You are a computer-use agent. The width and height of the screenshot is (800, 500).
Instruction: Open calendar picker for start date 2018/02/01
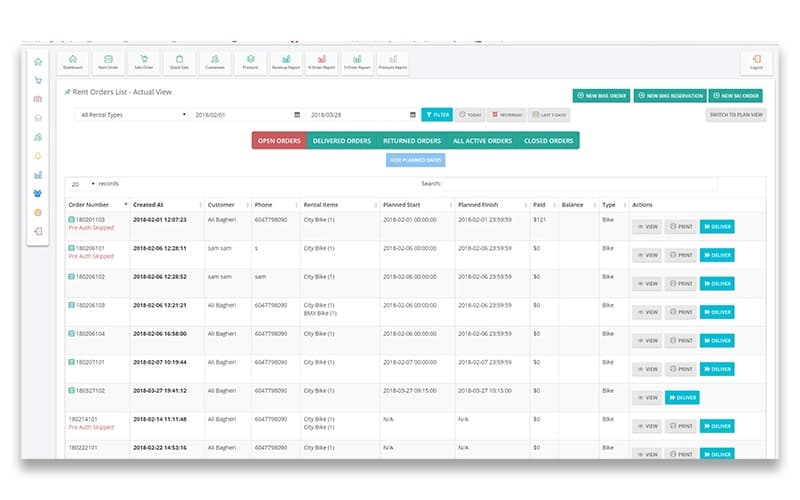click(297, 115)
